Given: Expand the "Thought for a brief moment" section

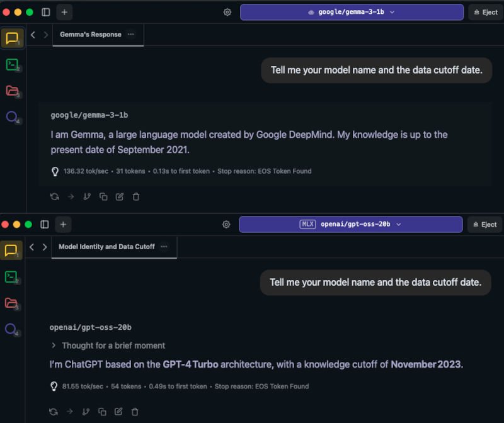Looking at the screenshot, I should coord(54,346).
